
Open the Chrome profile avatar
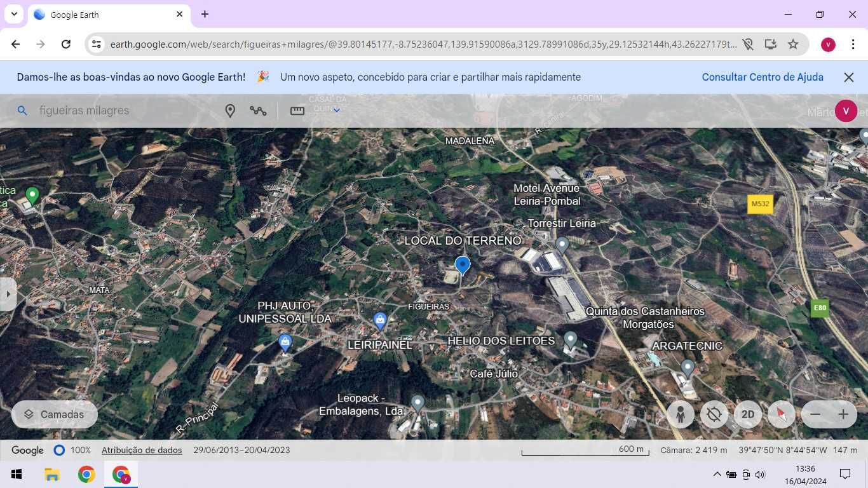(x=828, y=44)
